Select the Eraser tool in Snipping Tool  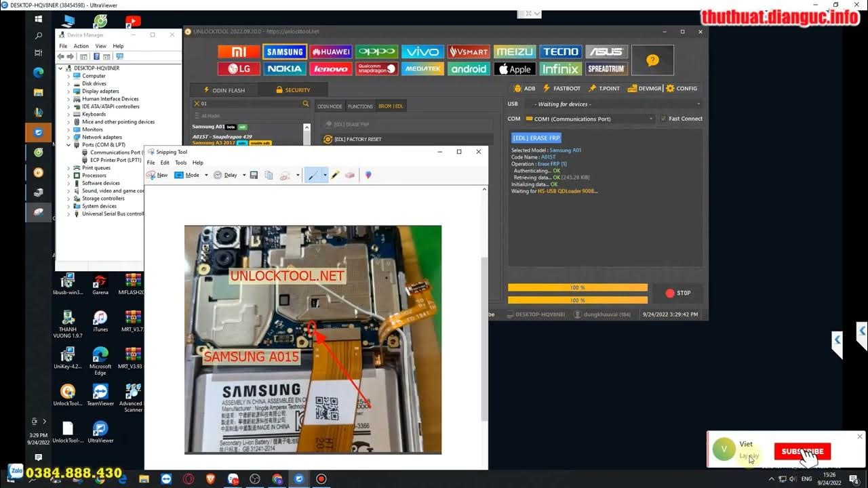click(350, 175)
